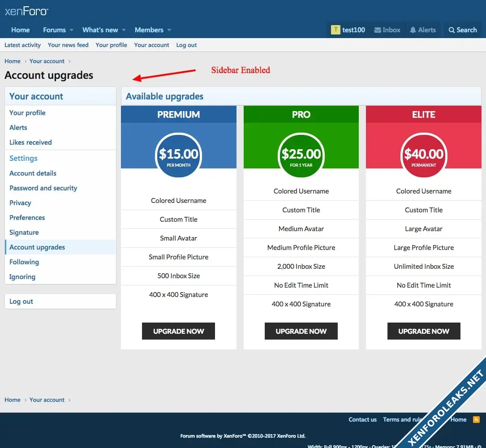
Task: Click the test100 user avatar
Action: pos(335,30)
